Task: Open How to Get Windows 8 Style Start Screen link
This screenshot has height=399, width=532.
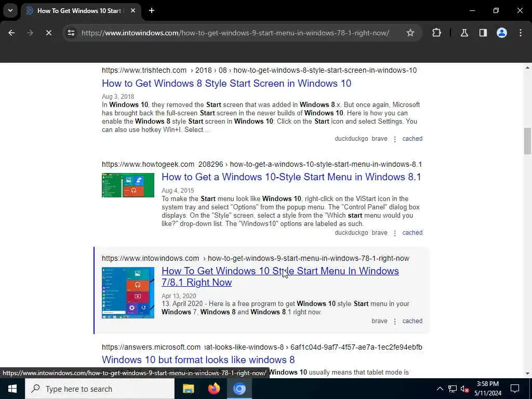Action: pos(227,84)
